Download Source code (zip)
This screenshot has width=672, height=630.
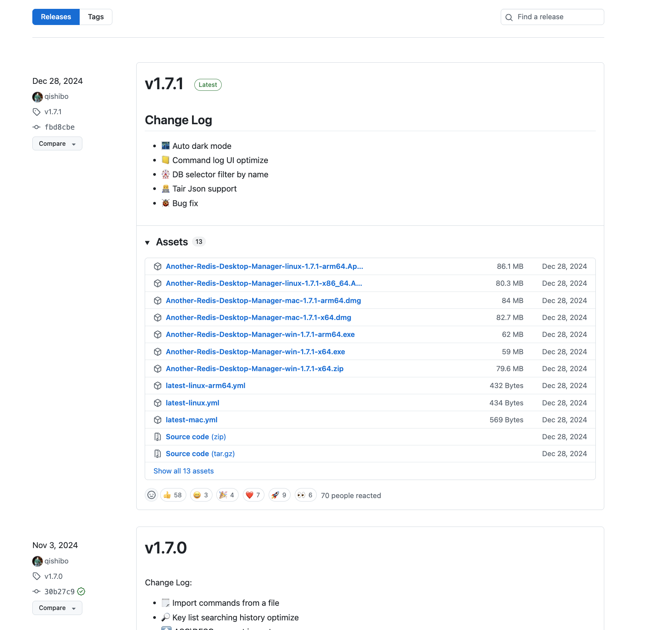[196, 437]
